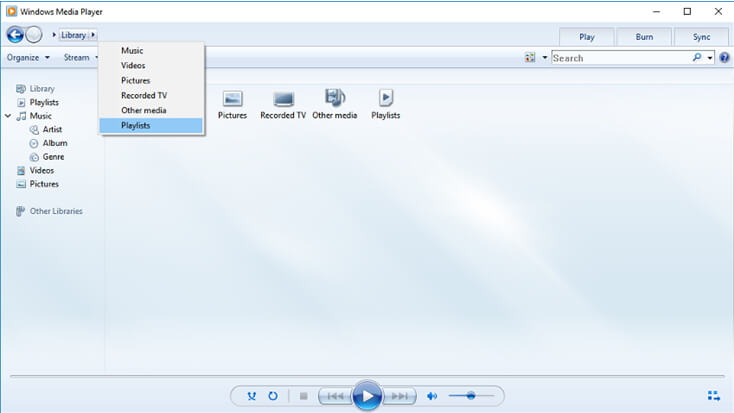Open the Help icon
The width and height of the screenshot is (734, 413).
[724, 58]
